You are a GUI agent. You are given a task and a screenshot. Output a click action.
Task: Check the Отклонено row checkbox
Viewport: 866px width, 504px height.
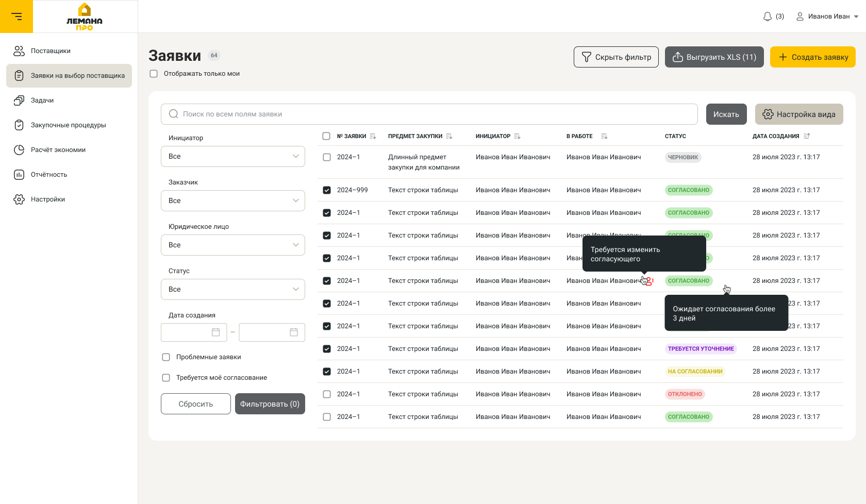(x=327, y=394)
